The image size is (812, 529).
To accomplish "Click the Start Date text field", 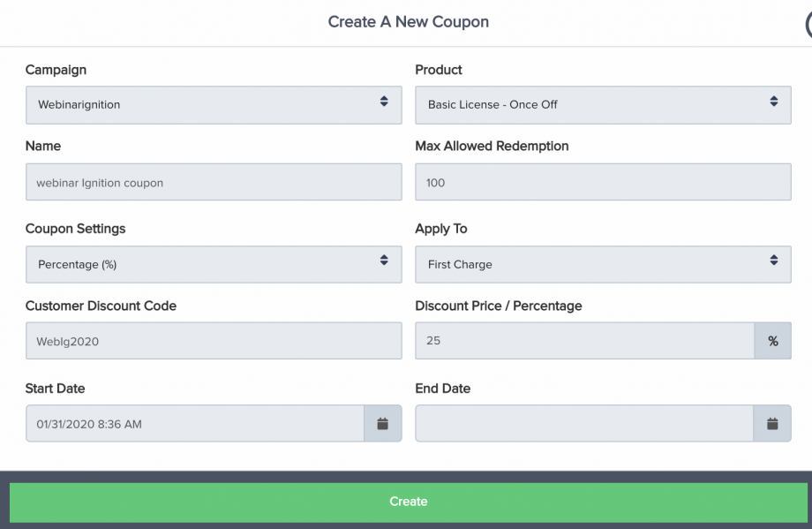I will (195, 423).
